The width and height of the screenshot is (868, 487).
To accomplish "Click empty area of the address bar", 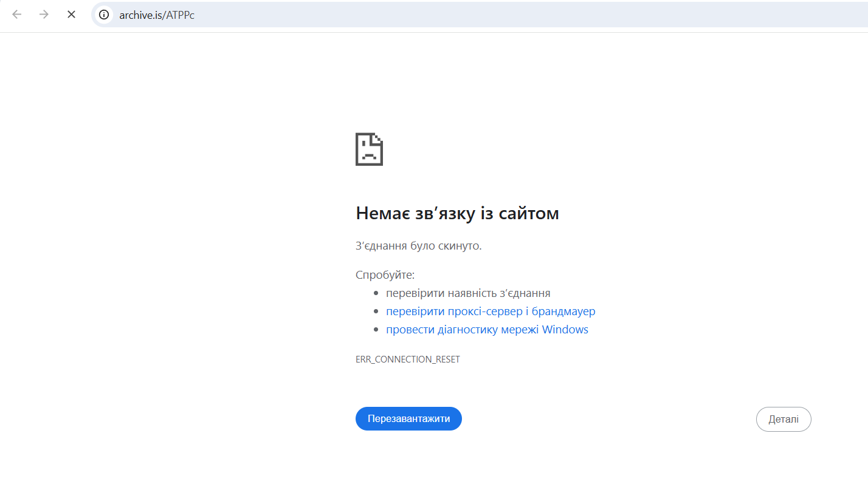I will 486,15.
